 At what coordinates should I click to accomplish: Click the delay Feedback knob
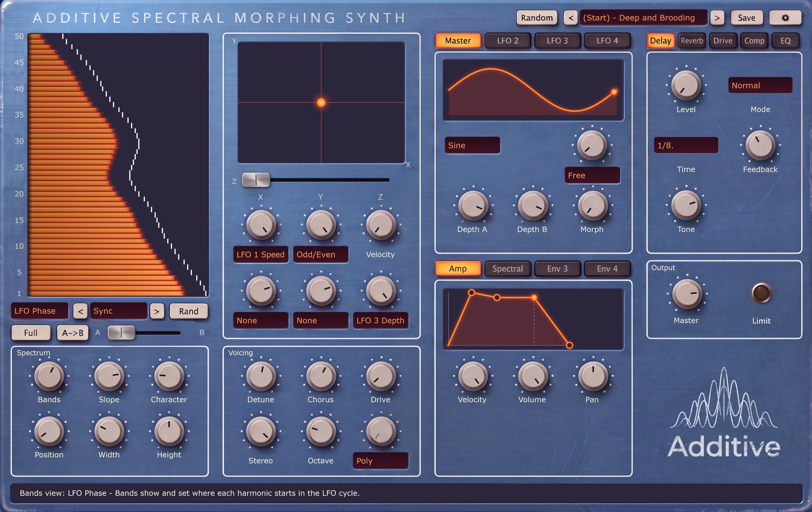(x=760, y=145)
